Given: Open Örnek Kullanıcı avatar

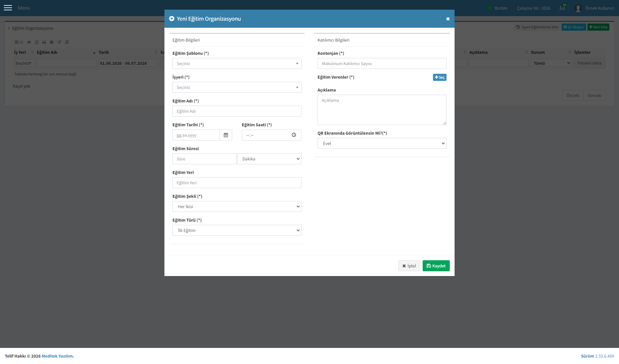Looking at the screenshot, I should [x=578, y=8].
